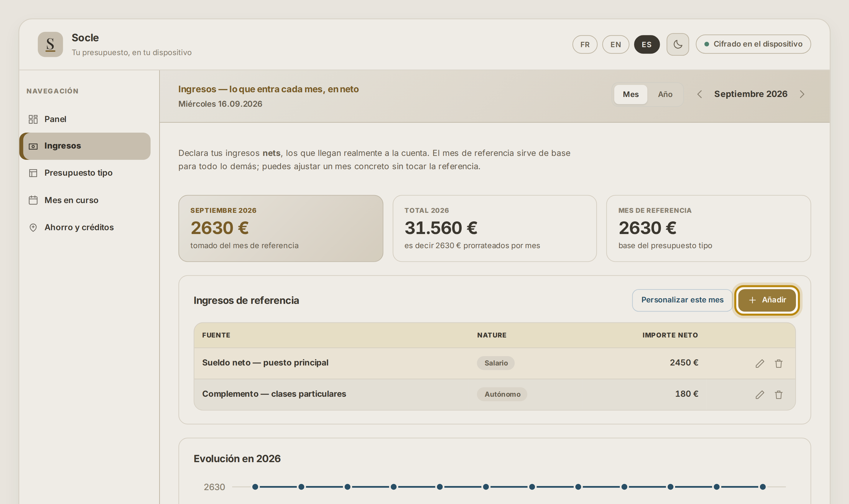Screen dimensions: 849x504
Task: Click Personalizar este mes
Action: point(682,300)
